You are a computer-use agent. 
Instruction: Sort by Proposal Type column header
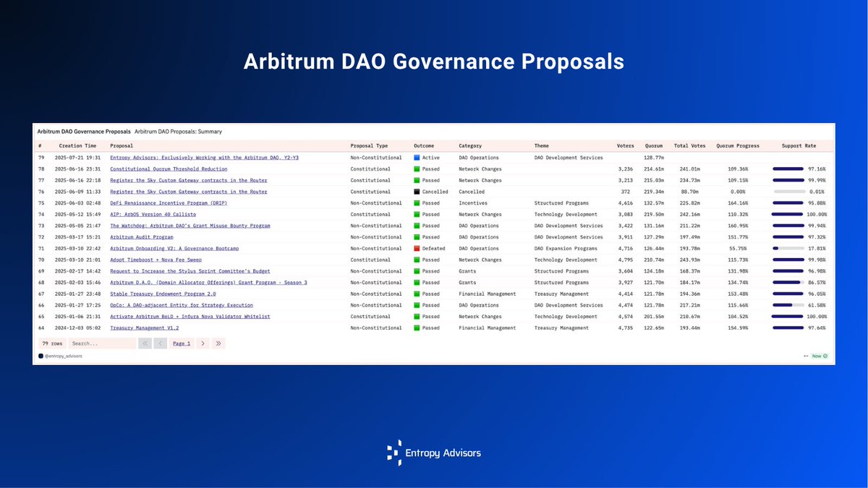tap(369, 145)
